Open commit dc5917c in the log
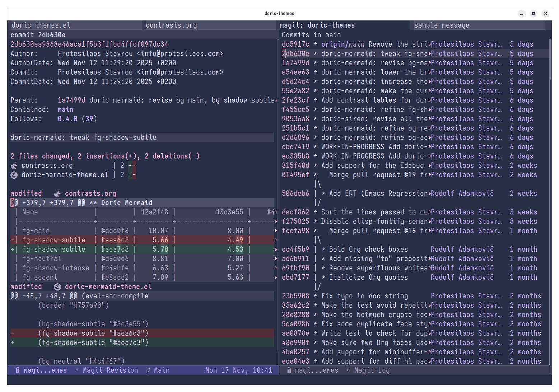Image resolution: width=559 pixels, height=392 pixels. coord(295,44)
